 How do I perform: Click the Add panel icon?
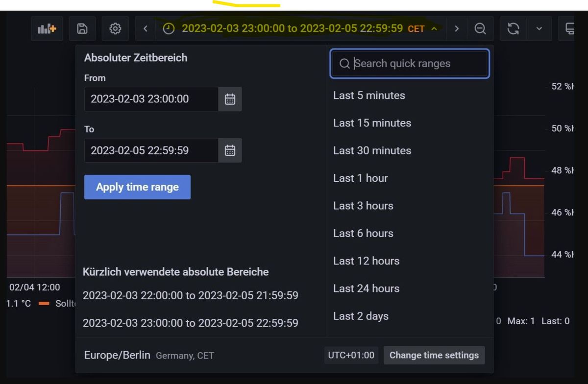pos(47,29)
